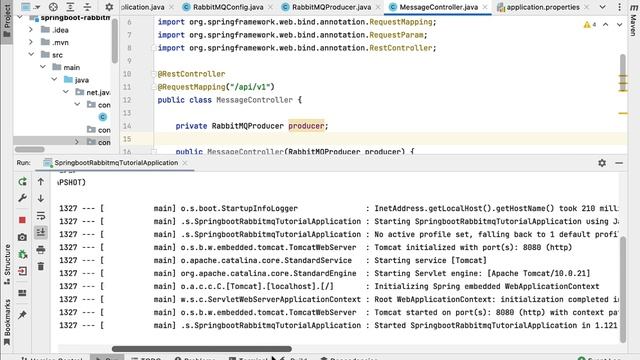Collapse all in Project tree

pyautogui.click(x=87, y=7)
